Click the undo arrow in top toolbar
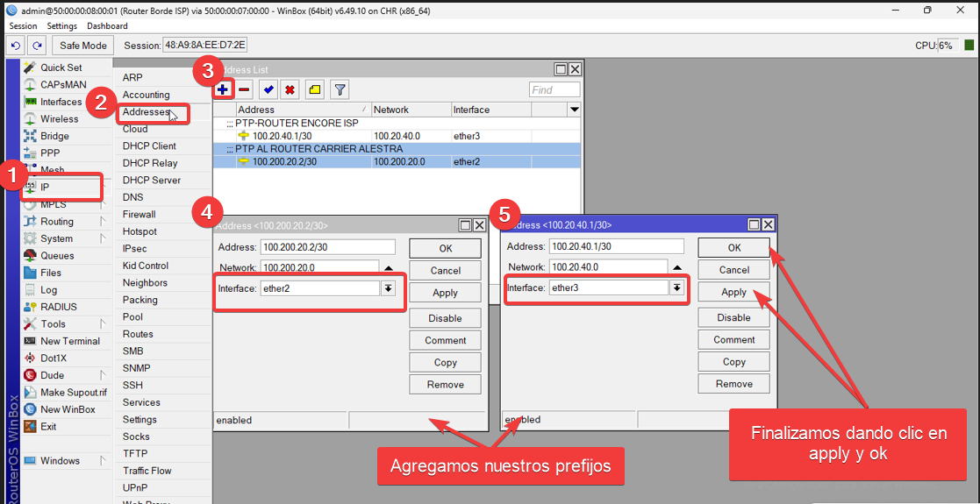 pos(16,46)
